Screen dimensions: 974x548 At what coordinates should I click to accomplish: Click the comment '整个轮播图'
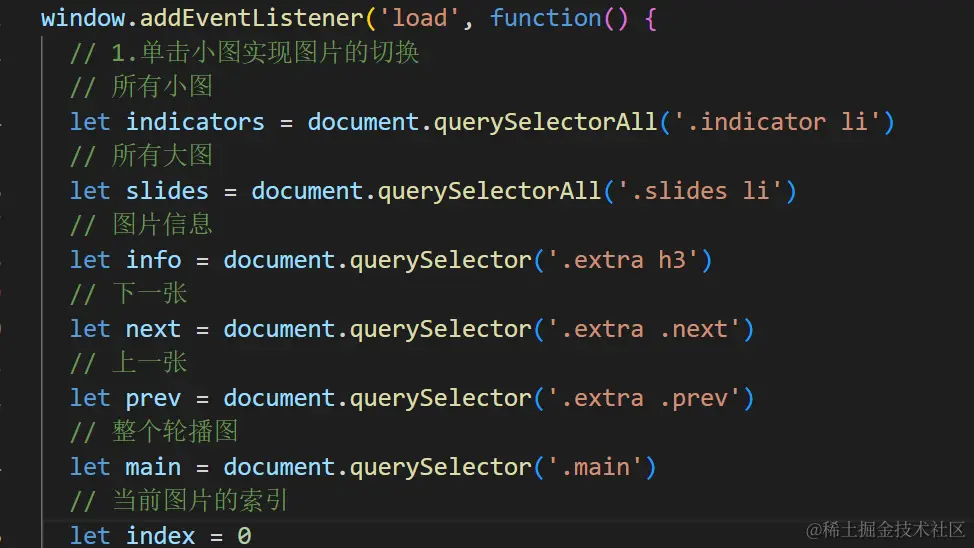(175, 432)
